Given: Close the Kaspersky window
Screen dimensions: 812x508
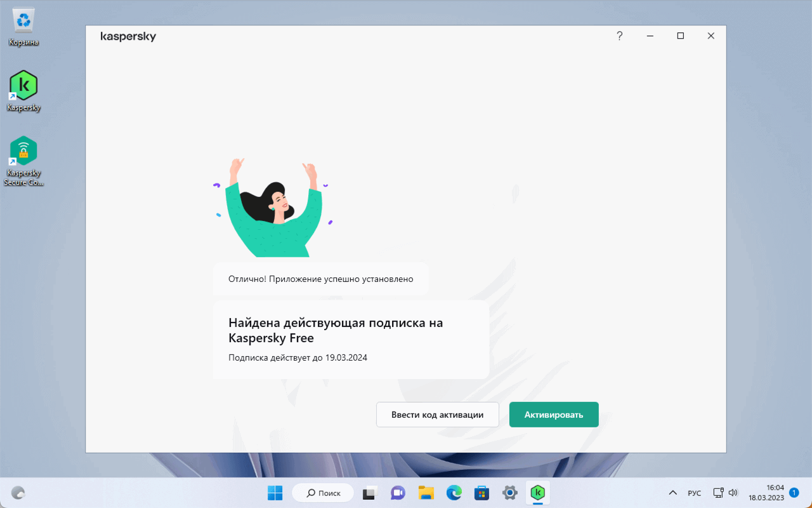Looking at the screenshot, I should point(711,36).
